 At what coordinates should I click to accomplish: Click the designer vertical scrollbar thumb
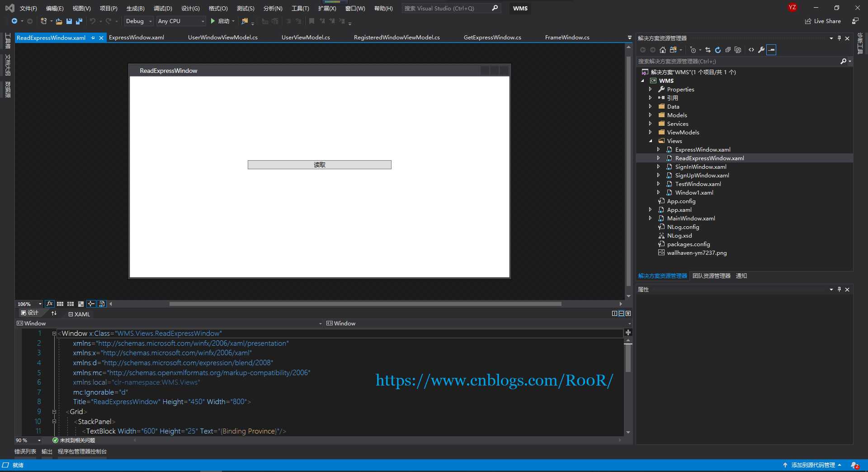[628, 171]
